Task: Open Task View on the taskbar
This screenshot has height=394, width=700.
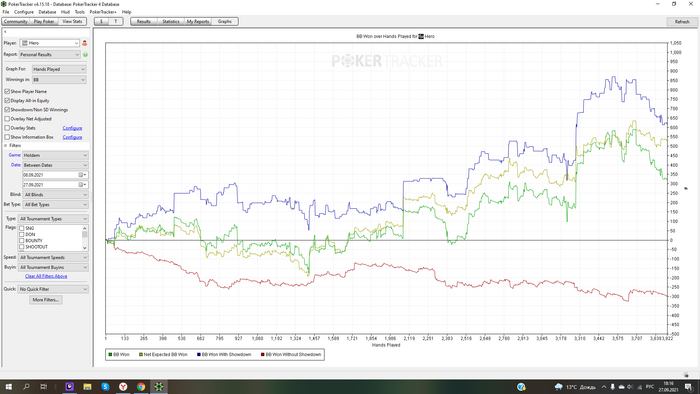Action: click(x=43, y=386)
